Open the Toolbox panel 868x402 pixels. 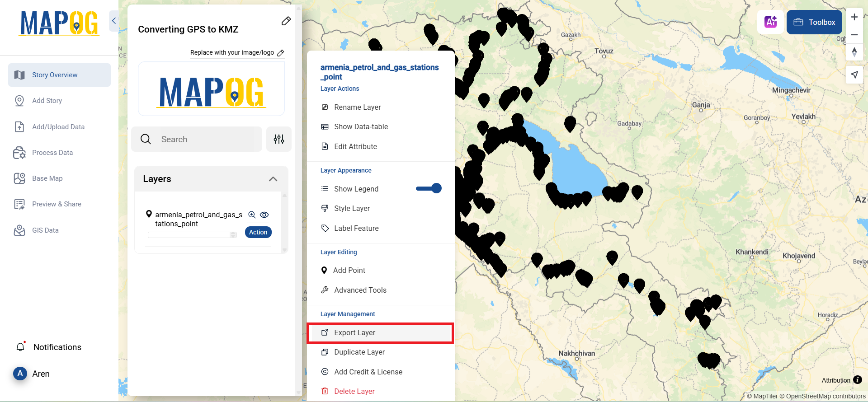[x=814, y=22]
